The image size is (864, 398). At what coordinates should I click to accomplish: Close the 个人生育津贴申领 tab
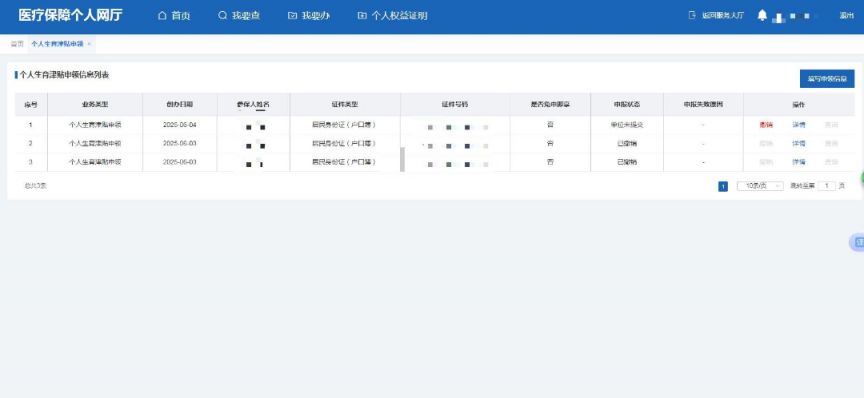(89, 44)
